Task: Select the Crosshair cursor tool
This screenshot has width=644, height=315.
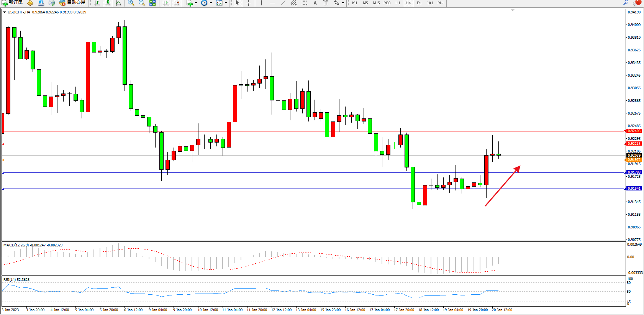Action: point(248,3)
